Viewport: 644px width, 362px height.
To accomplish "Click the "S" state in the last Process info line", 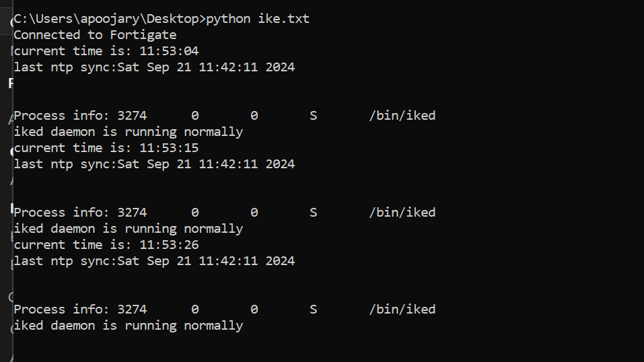I will pyautogui.click(x=314, y=310).
